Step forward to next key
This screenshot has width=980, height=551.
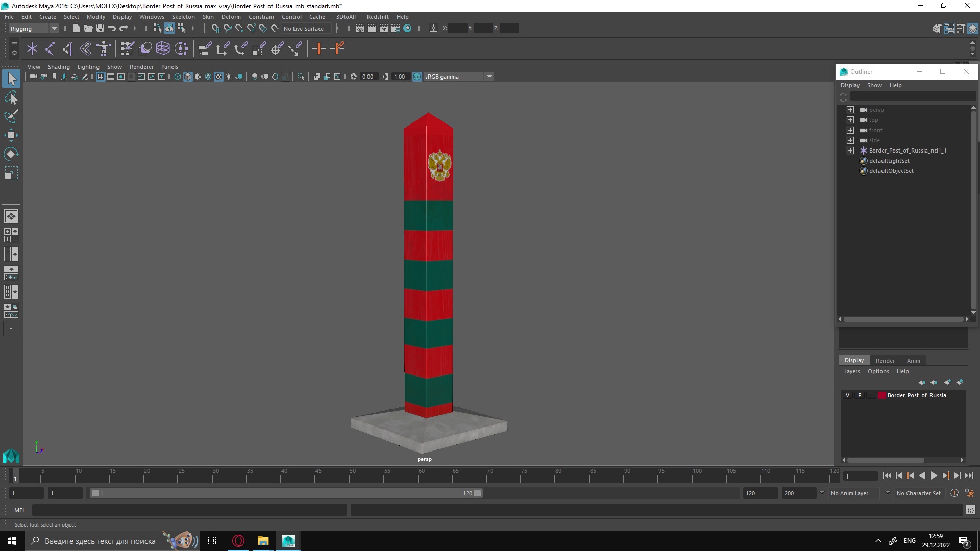coord(945,475)
